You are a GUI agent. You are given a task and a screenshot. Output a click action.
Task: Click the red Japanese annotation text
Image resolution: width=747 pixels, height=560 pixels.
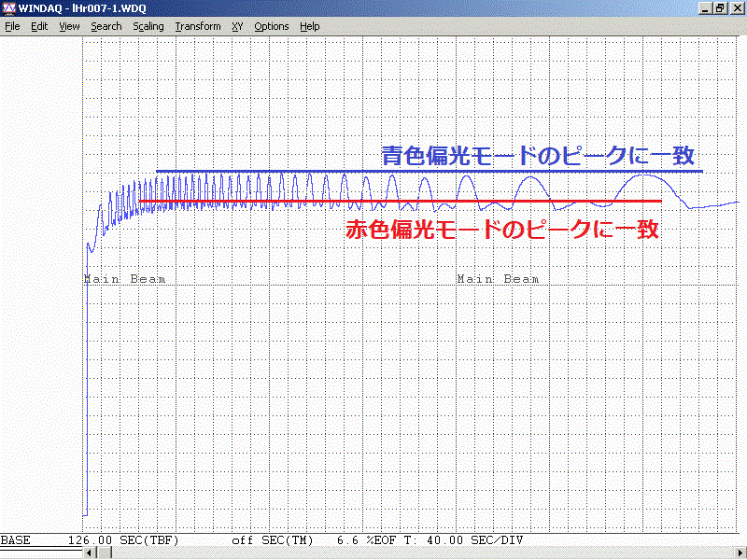pyautogui.click(x=502, y=230)
